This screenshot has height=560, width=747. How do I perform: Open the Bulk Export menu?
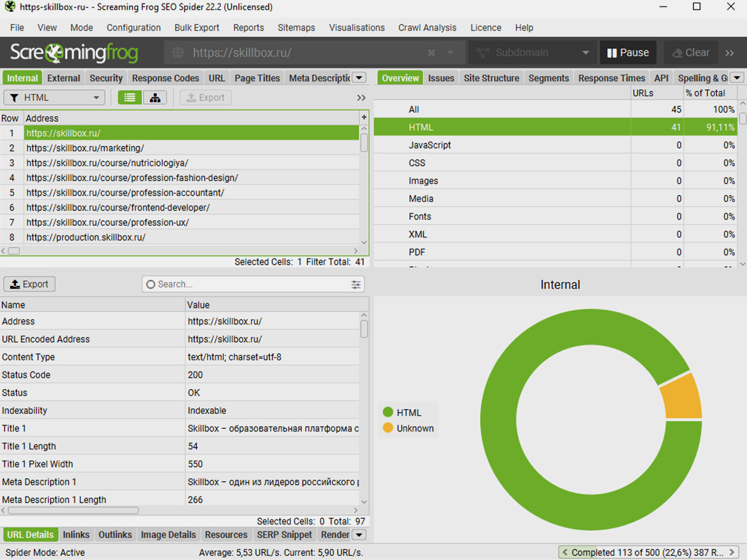coord(196,28)
